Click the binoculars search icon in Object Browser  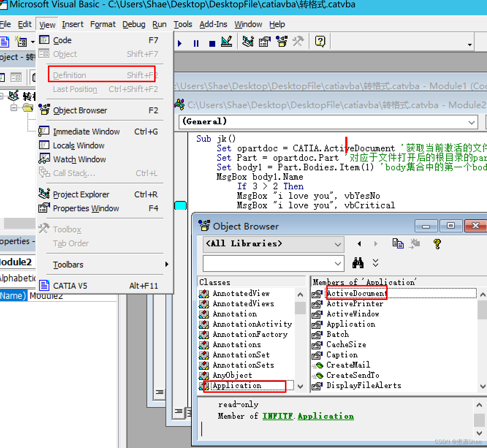point(358,263)
